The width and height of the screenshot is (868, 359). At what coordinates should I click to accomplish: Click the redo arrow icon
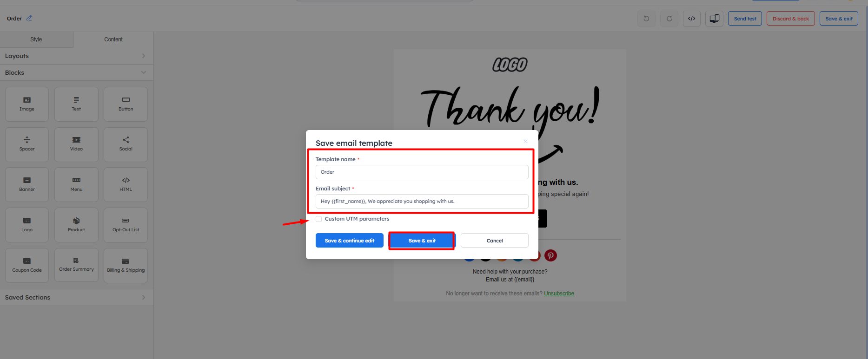point(669,19)
